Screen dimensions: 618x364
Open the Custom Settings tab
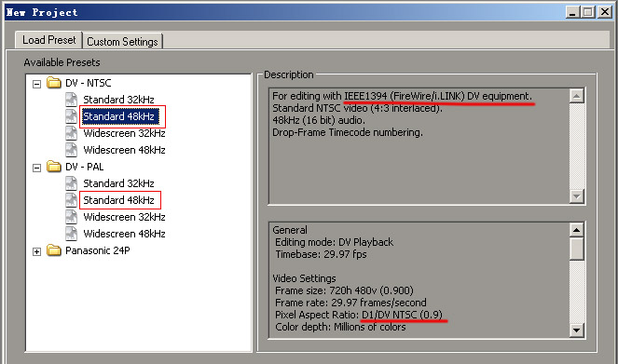(x=122, y=42)
